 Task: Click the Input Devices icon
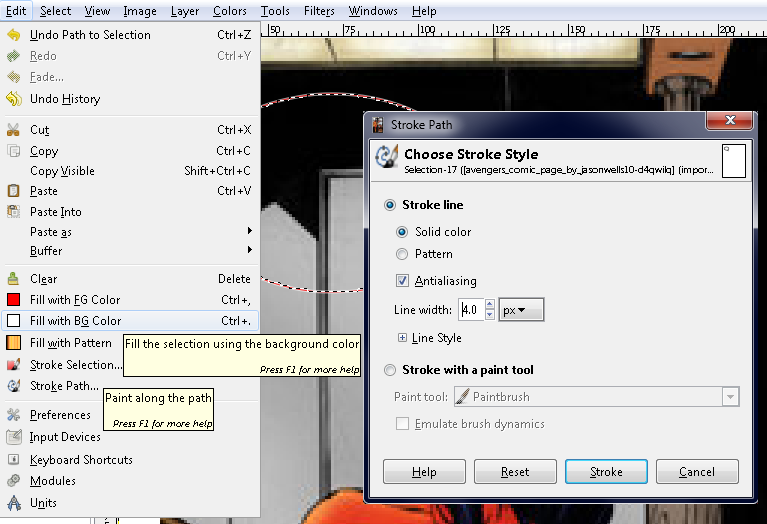coord(14,436)
